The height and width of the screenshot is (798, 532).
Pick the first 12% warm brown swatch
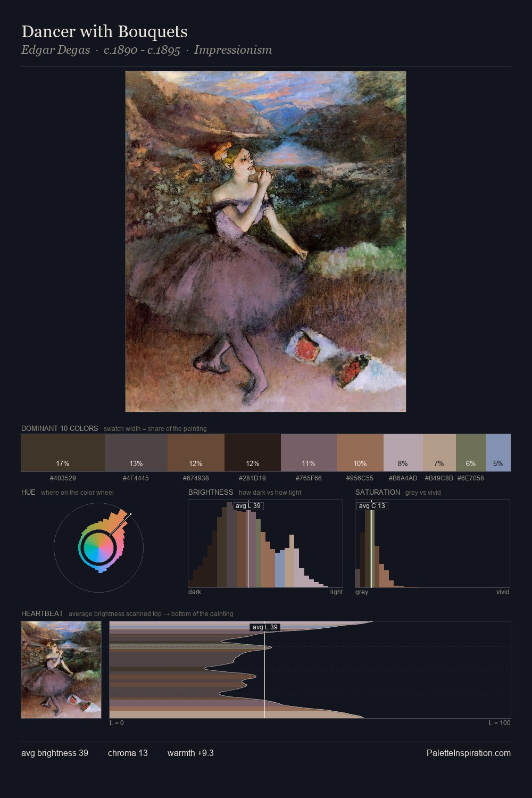click(196, 453)
